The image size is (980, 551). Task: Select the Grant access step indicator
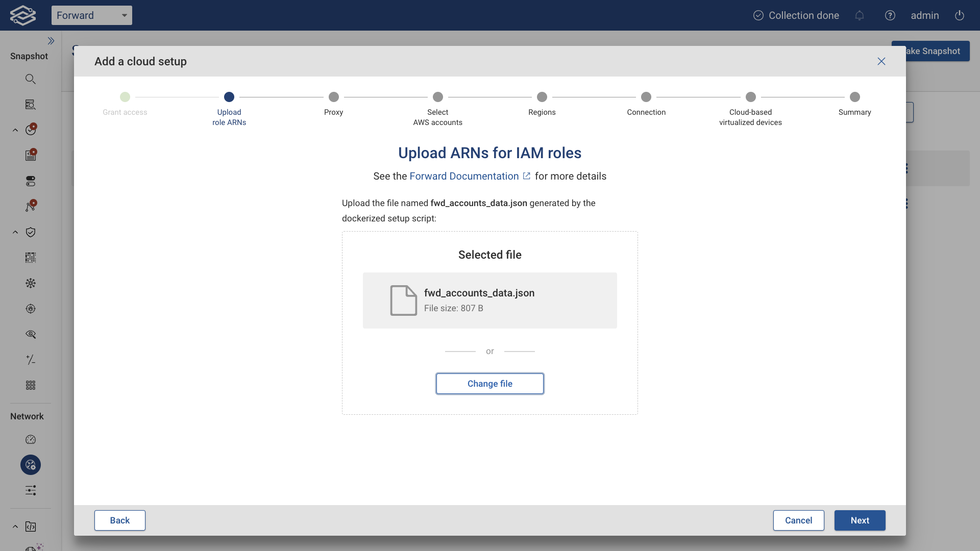point(125,97)
